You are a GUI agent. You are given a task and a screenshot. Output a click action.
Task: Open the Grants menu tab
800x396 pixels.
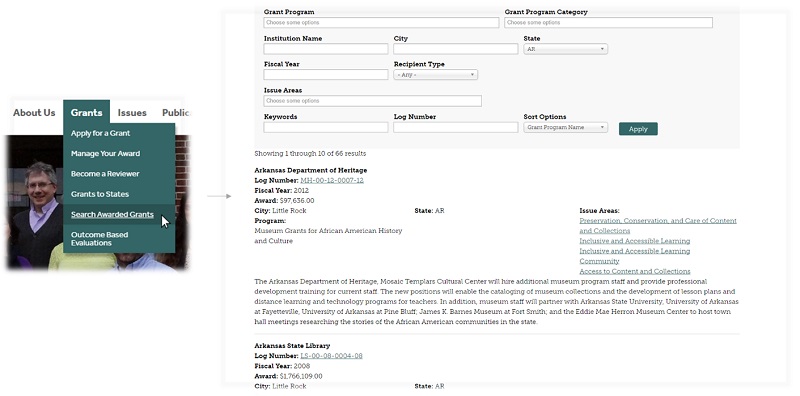[x=86, y=112]
